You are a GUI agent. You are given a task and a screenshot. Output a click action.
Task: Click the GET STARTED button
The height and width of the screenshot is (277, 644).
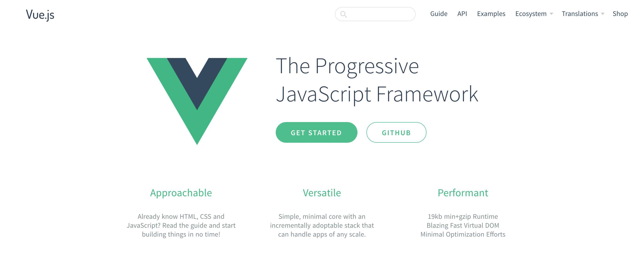coord(316,132)
